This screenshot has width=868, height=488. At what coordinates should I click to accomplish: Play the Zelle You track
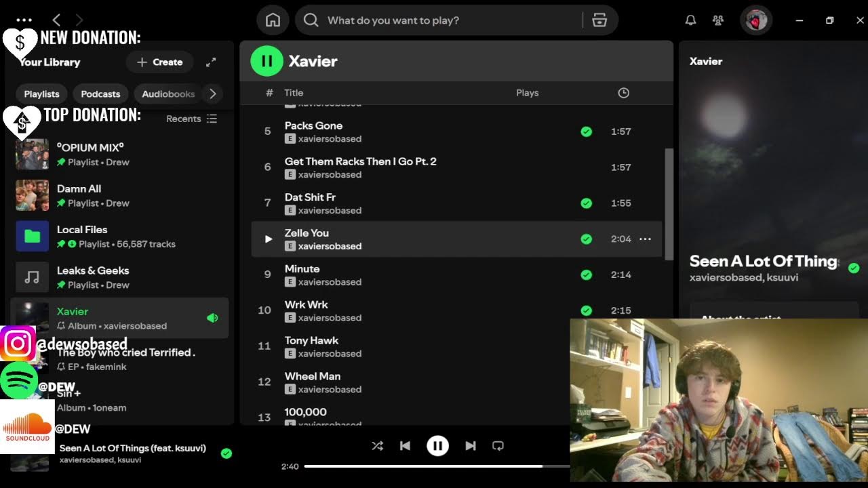tap(268, 239)
